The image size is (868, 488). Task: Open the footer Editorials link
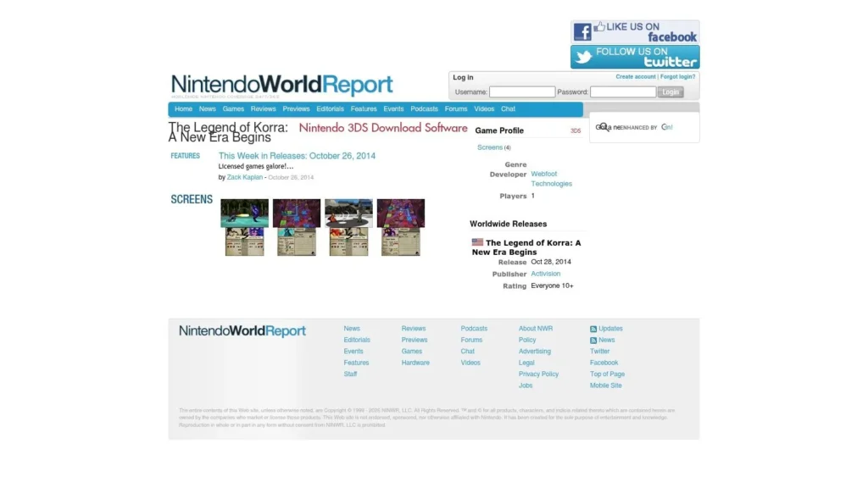click(x=357, y=341)
